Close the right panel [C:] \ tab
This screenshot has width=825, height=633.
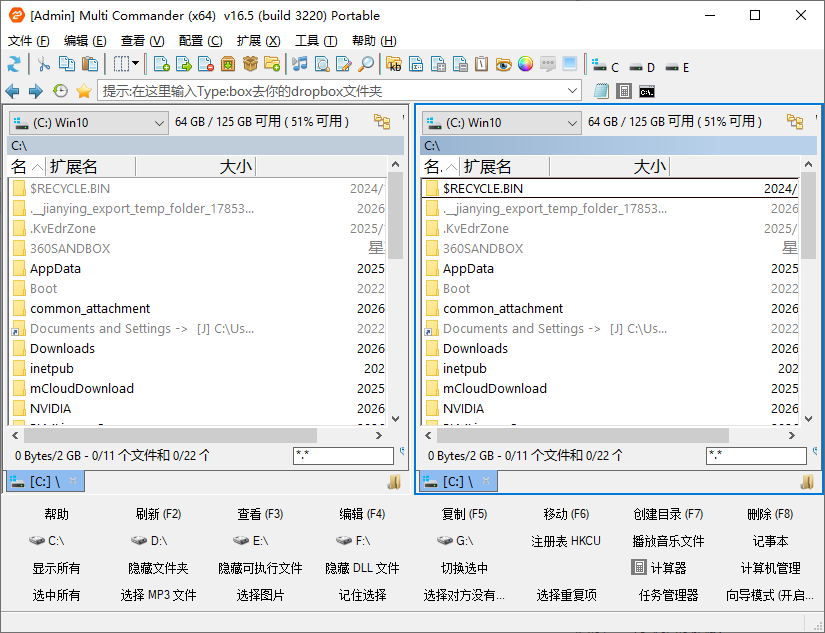pyautogui.click(x=486, y=480)
